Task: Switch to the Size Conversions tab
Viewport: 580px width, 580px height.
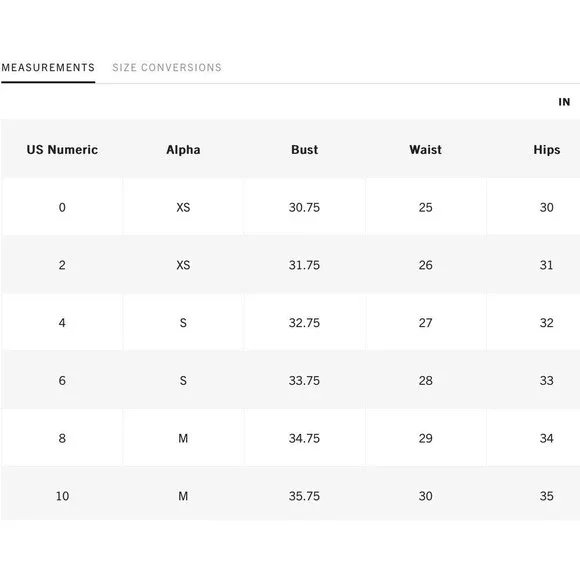Action: pos(167,67)
